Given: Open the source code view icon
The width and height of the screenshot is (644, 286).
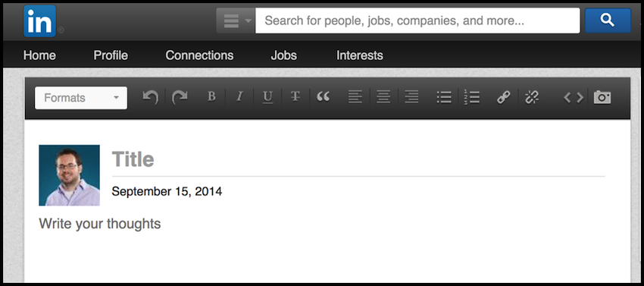Looking at the screenshot, I should coord(574,98).
